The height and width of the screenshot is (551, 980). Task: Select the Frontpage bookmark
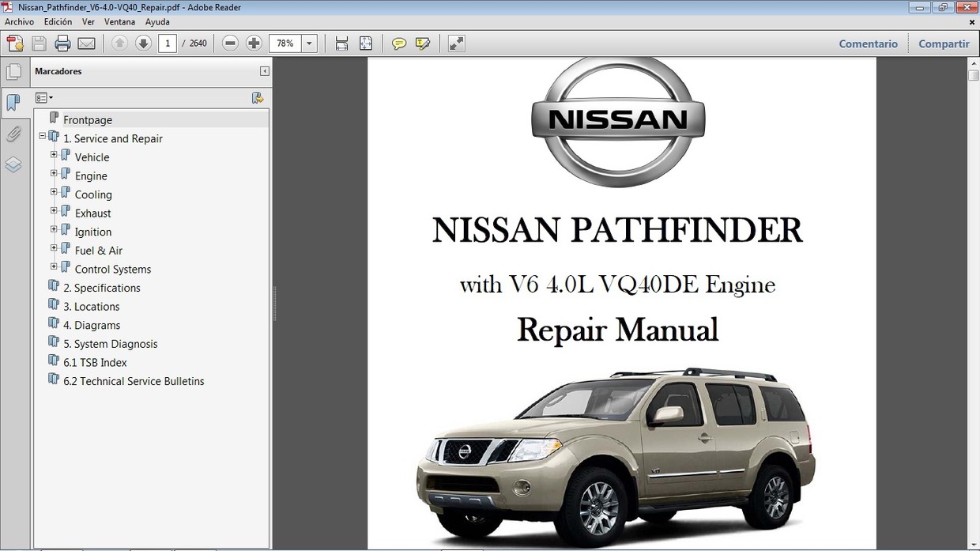coord(88,120)
